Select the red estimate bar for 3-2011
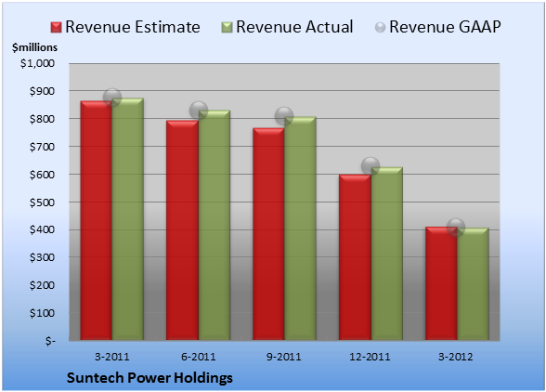 pyautogui.click(x=97, y=220)
